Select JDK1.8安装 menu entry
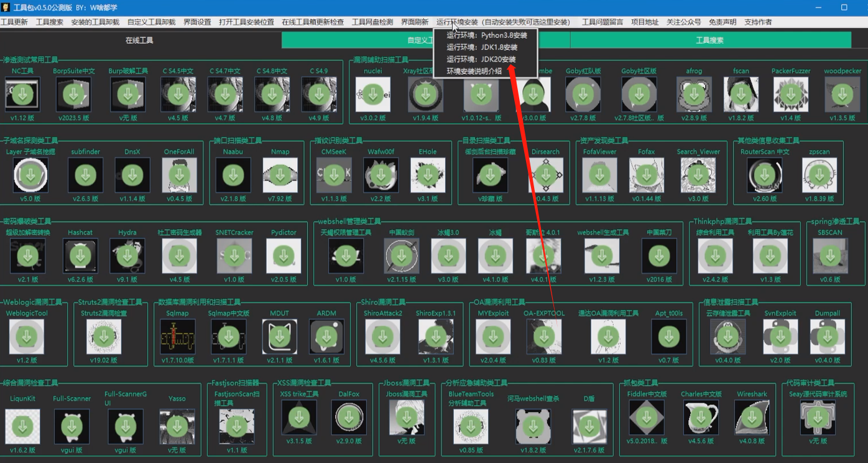The image size is (868, 463). click(482, 47)
